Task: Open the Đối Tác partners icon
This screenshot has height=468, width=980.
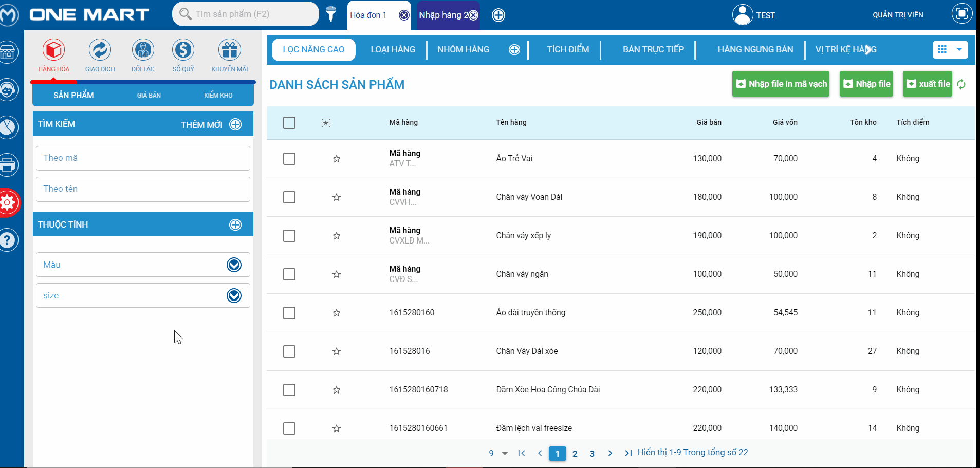Action: pos(143,50)
